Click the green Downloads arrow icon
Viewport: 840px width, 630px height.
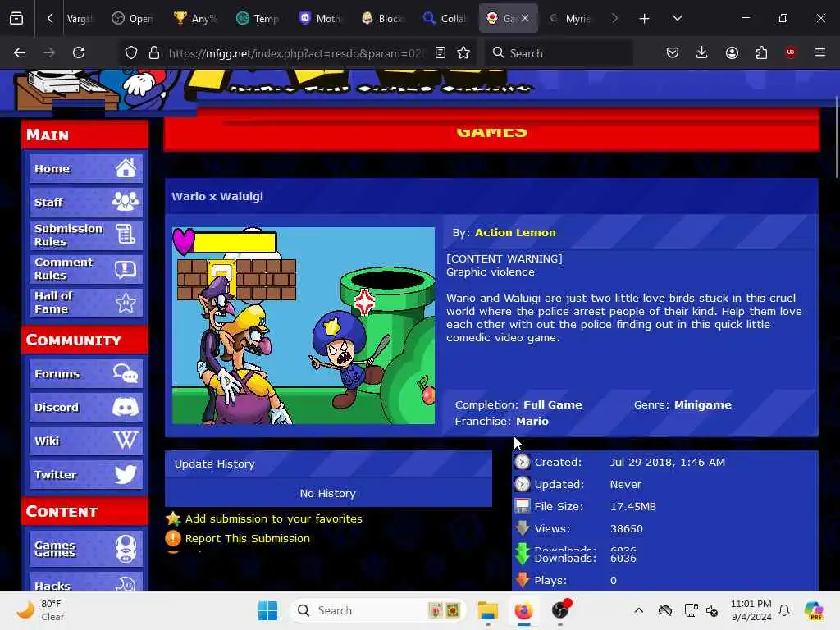click(522, 555)
